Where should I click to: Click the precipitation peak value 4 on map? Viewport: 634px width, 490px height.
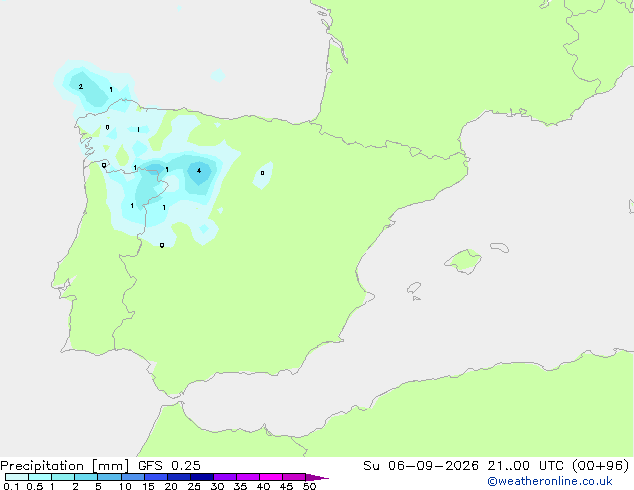click(199, 171)
